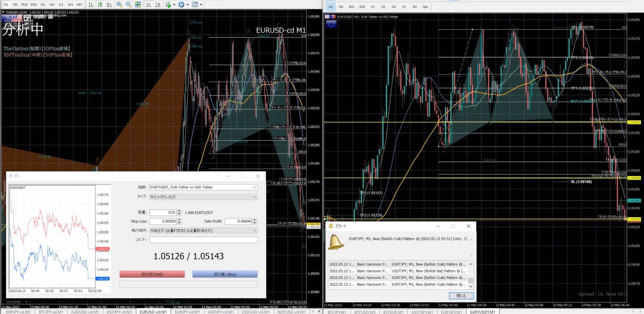Viewport: 644px width, 314px height.
Task: Set right chart timeframe to D1
Action: click(404, 7)
